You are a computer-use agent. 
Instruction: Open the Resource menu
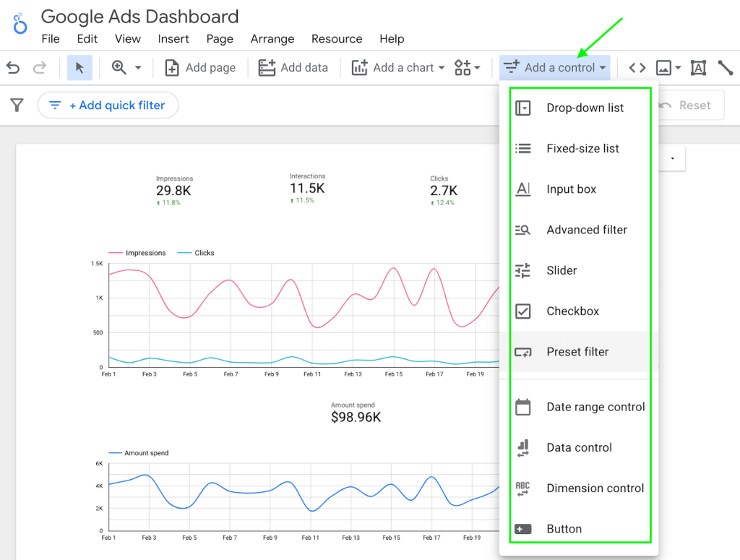(337, 39)
